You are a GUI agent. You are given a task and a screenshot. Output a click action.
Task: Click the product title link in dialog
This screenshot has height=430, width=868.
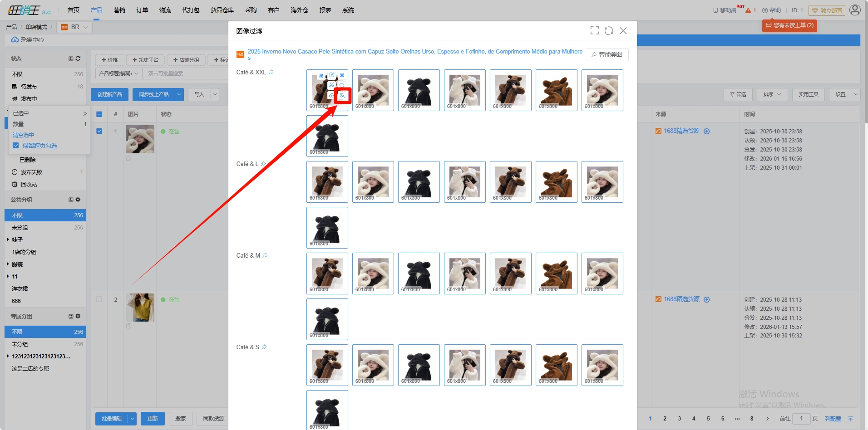414,52
